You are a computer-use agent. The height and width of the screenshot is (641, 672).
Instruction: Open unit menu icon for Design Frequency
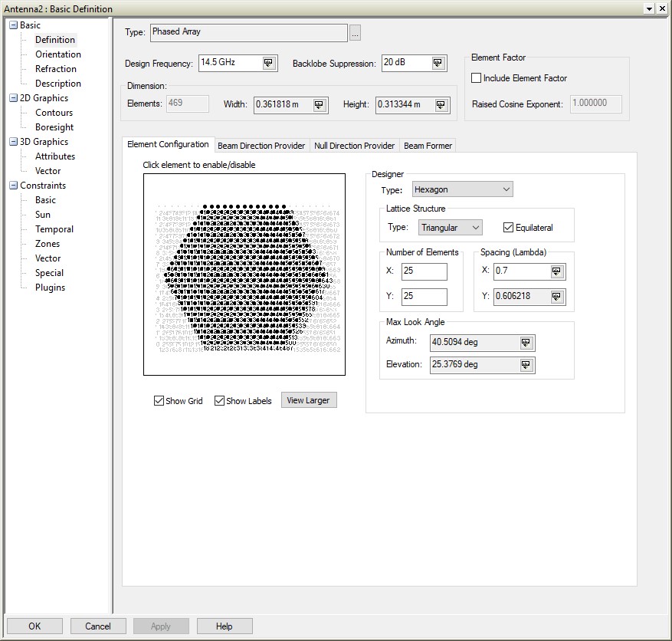(x=268, y=63)
